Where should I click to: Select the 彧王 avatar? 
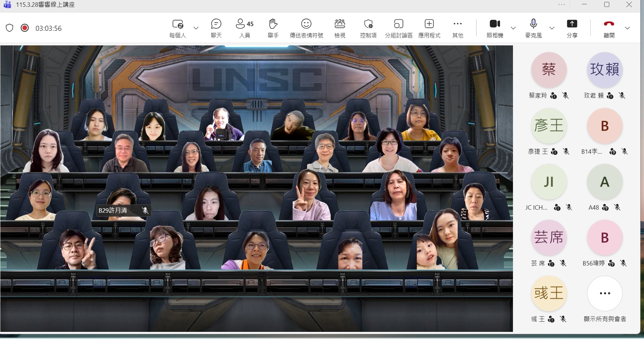click(549, 293)
